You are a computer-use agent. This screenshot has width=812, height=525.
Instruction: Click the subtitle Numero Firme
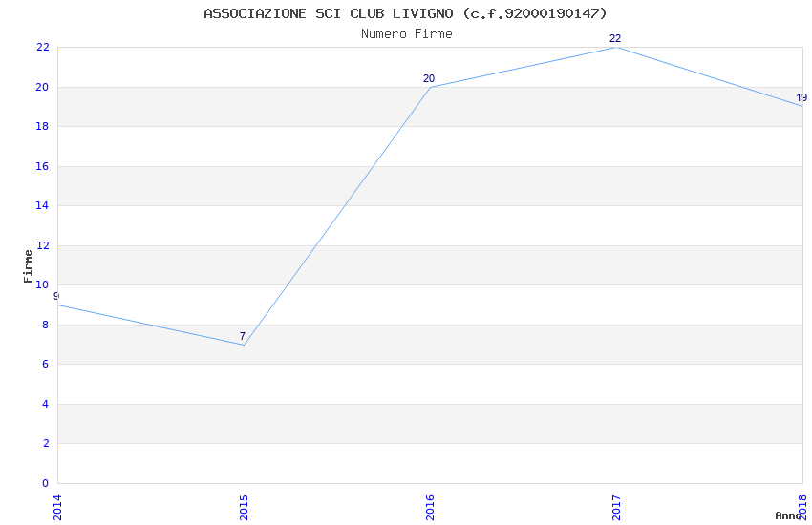tap(407, 34)
